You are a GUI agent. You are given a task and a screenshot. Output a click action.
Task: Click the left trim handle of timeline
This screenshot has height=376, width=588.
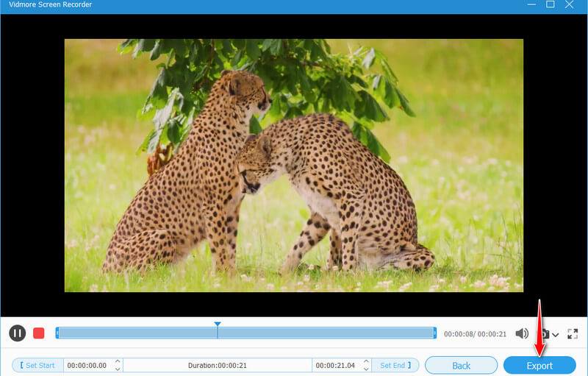coord(57,333)
